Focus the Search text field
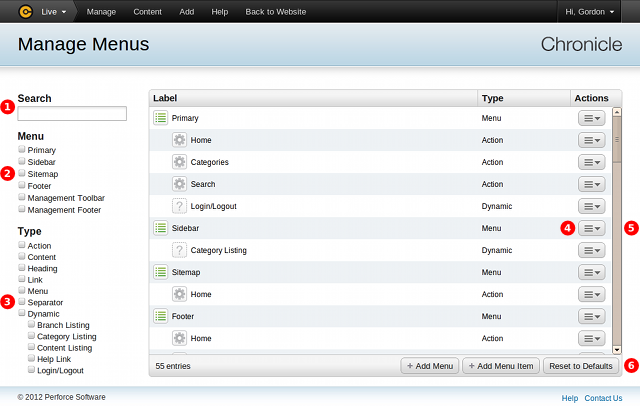Viewport: 640px width, 406px height. coord(72,114)
